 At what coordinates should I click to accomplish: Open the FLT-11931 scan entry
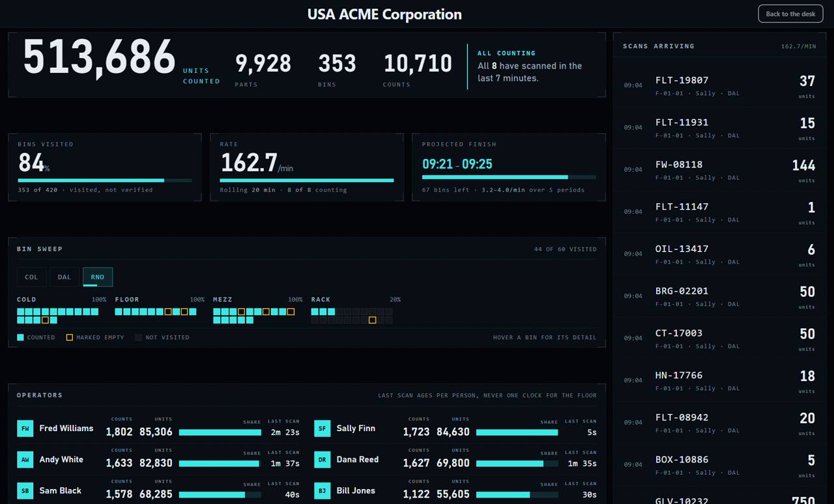point(719,128)
